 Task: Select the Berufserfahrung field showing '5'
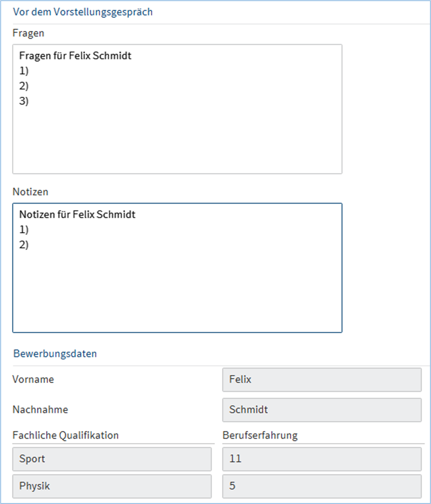coord(322,486)
